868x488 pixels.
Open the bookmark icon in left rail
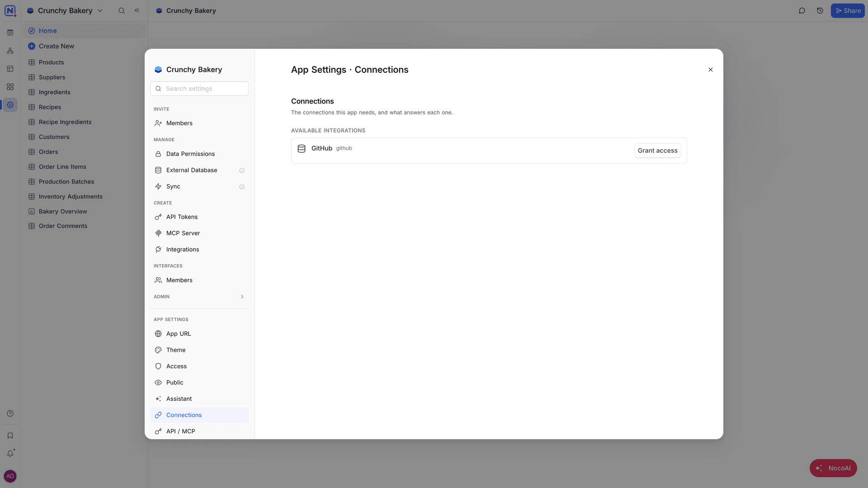pos(10,436)
